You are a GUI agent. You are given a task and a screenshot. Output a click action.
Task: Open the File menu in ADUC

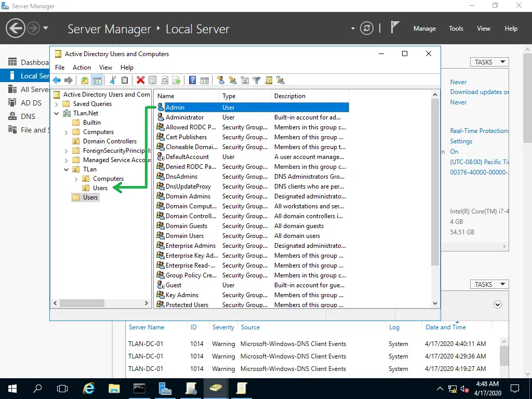point(60,68)
